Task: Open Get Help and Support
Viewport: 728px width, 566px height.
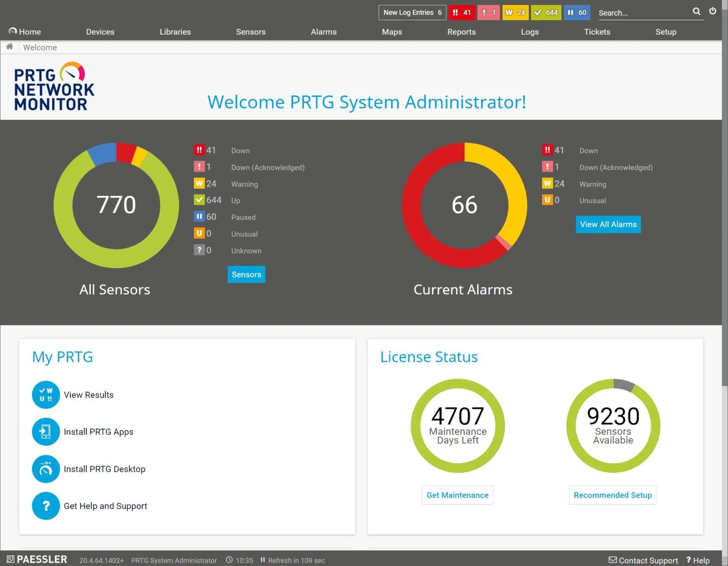Action: (45, 506)
